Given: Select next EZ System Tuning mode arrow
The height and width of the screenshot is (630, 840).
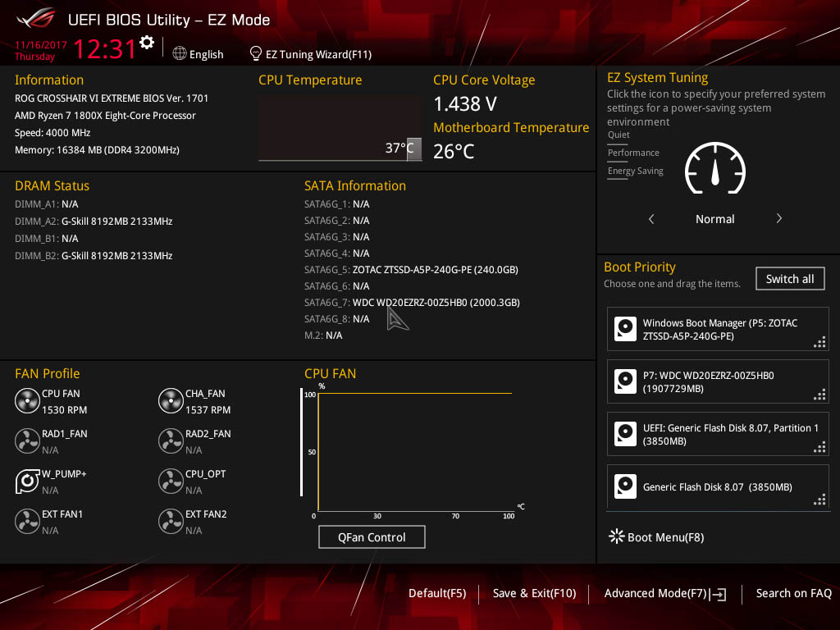Looking at the screenshot, I should [x=779, y=218].
